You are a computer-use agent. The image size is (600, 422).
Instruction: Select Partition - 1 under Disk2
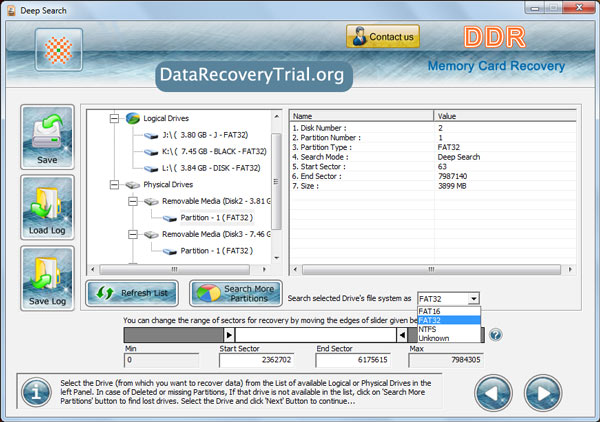point(217,218)
